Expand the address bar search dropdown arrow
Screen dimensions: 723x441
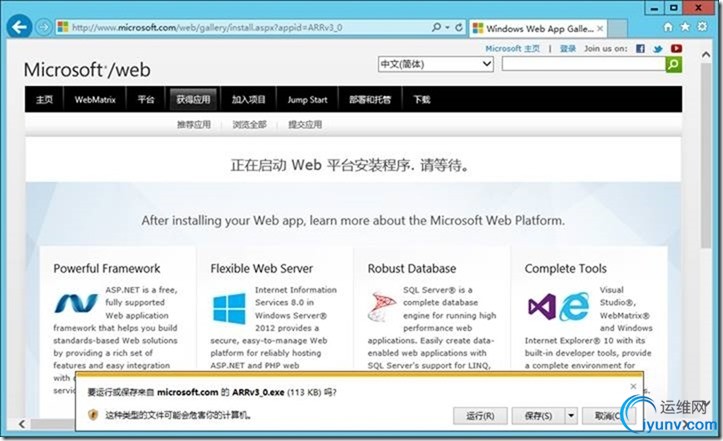pos(447,28)
